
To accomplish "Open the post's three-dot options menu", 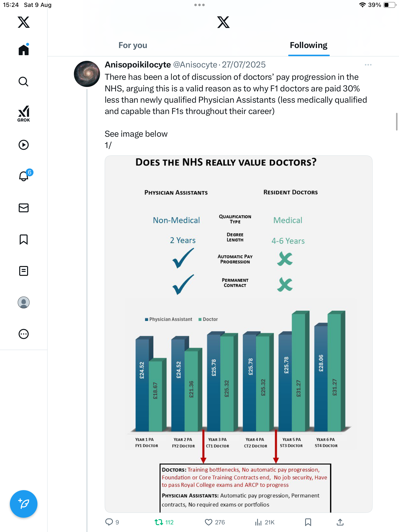I will [368, 65].
